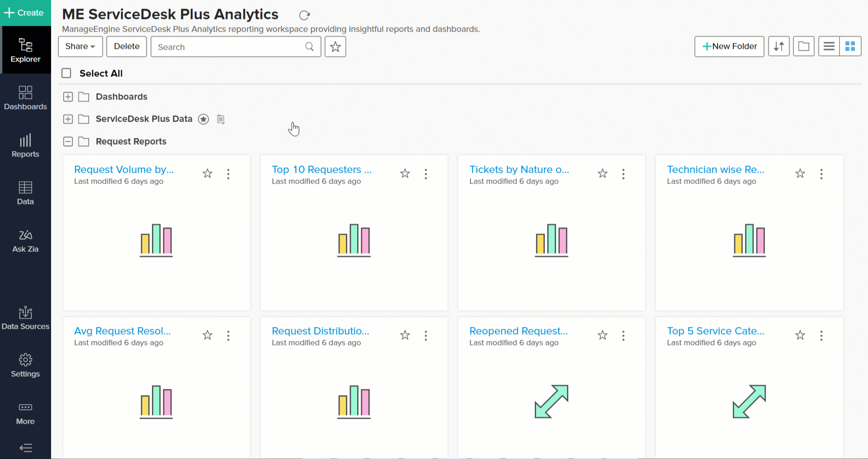The width and height of the screenshot is (868, 459).
Task: Switch to list view layout
Action: [829, 46]
